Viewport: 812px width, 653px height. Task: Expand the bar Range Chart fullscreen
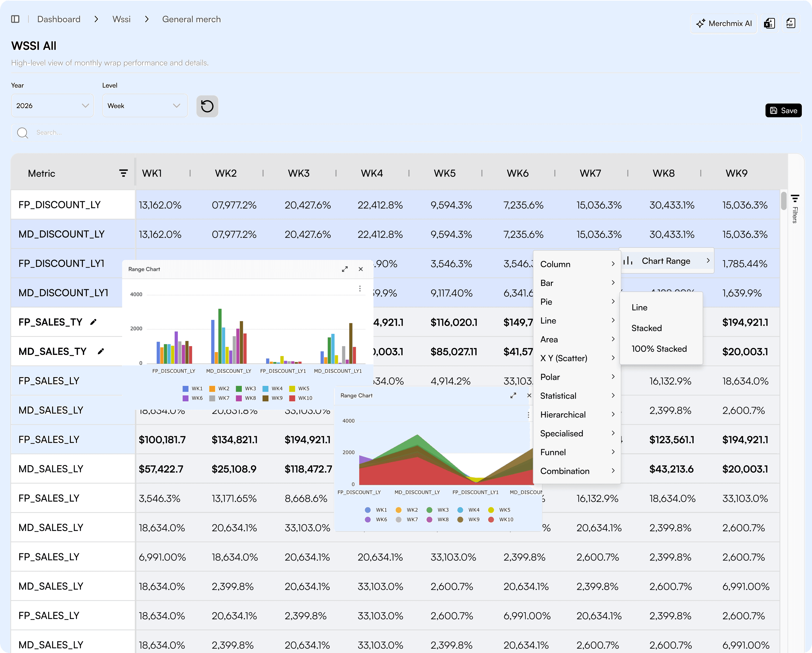point(345,269)
